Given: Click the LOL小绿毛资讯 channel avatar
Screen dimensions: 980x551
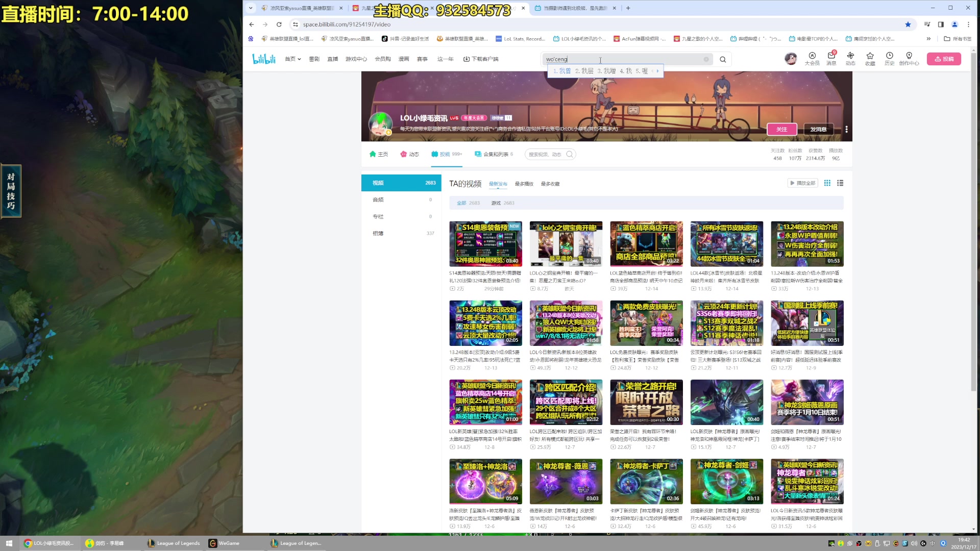Looking at the screenshot, I should point(380,124).
